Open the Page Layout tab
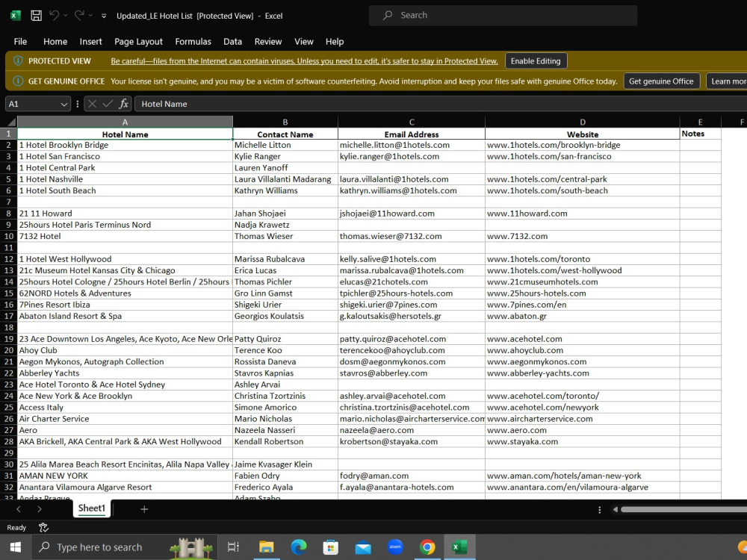The width and height of the screenshot is (747, 560). (x=138, y=41)
